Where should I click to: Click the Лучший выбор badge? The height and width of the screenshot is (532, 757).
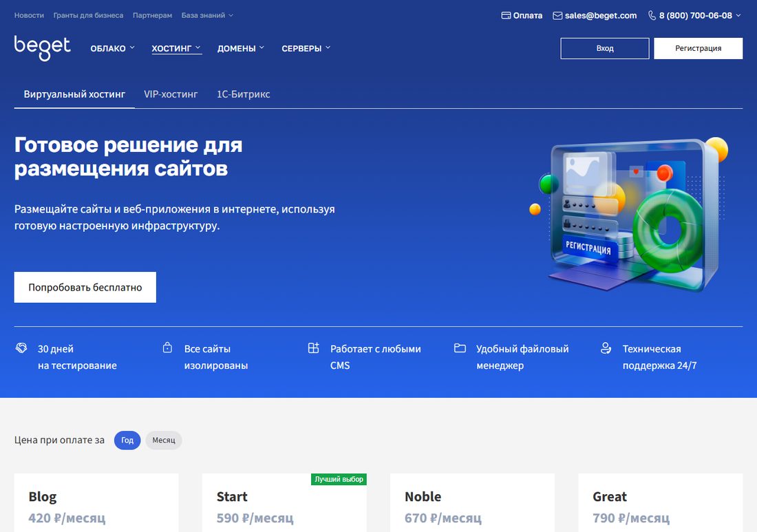[x=339, y=480]
